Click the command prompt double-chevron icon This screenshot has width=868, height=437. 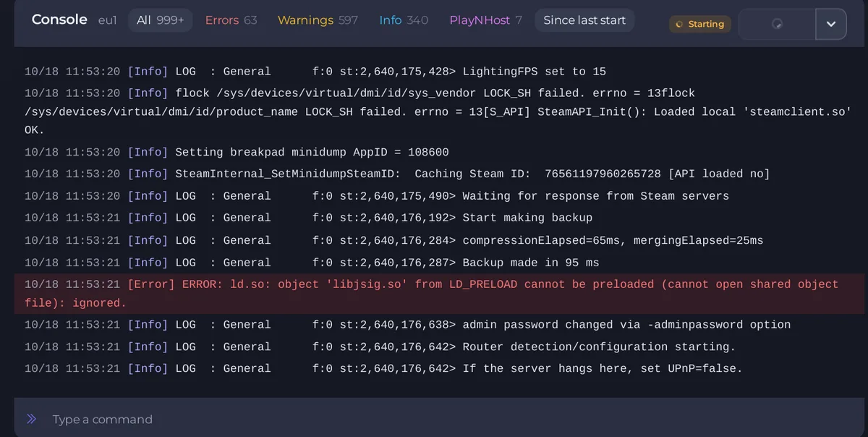tap(31, 419)
